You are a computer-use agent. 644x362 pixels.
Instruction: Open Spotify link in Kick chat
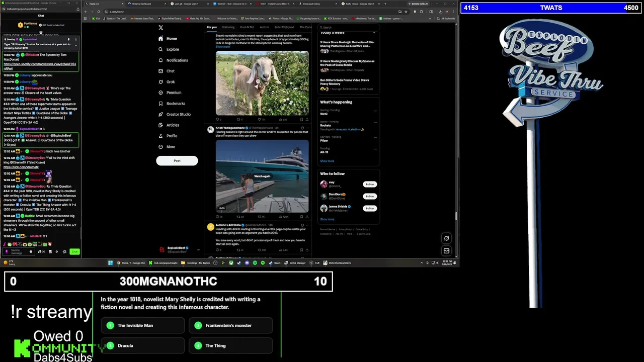point(40,66)
